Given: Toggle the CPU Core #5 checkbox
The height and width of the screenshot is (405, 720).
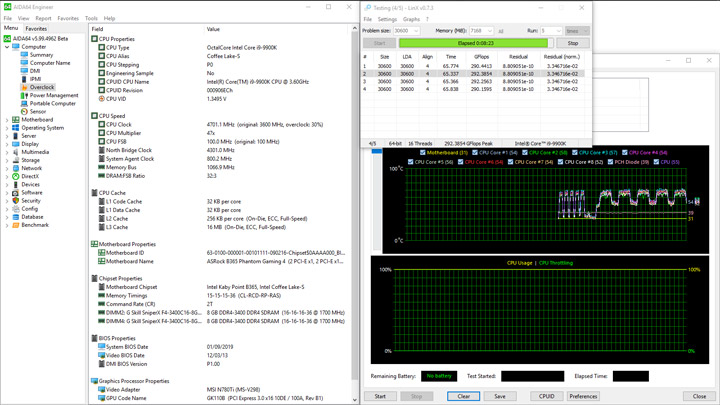Looking at the screenshot, I should 411,162.
